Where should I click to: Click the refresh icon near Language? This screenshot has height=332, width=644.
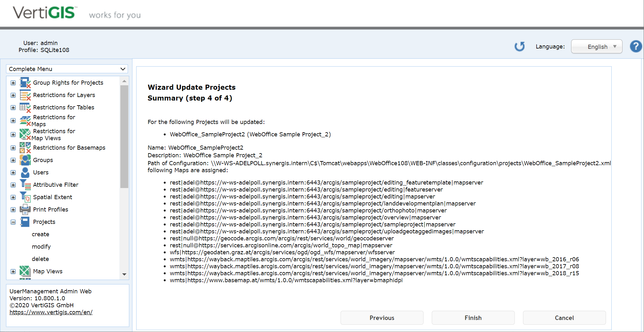coord(520,46)
